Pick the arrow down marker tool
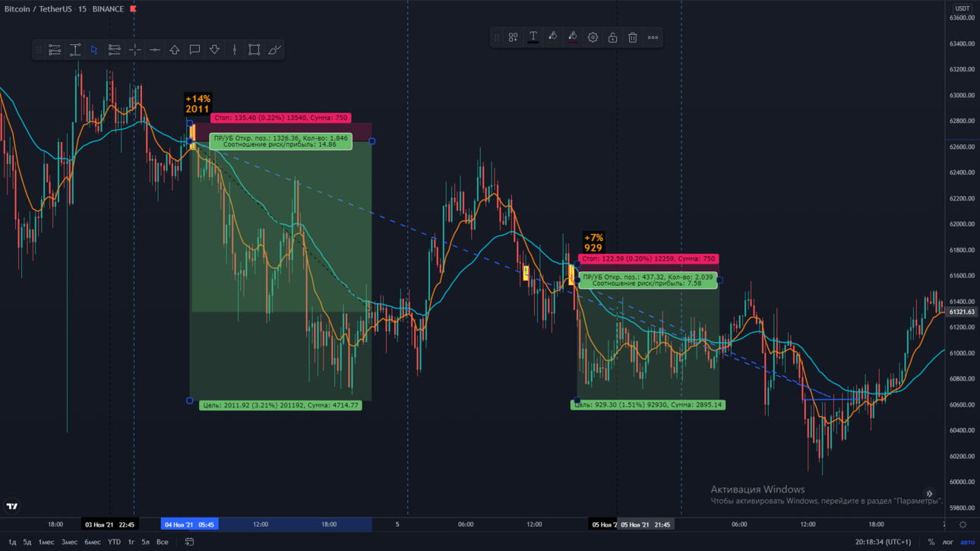980x551 pixels. [x=214, y=50]
